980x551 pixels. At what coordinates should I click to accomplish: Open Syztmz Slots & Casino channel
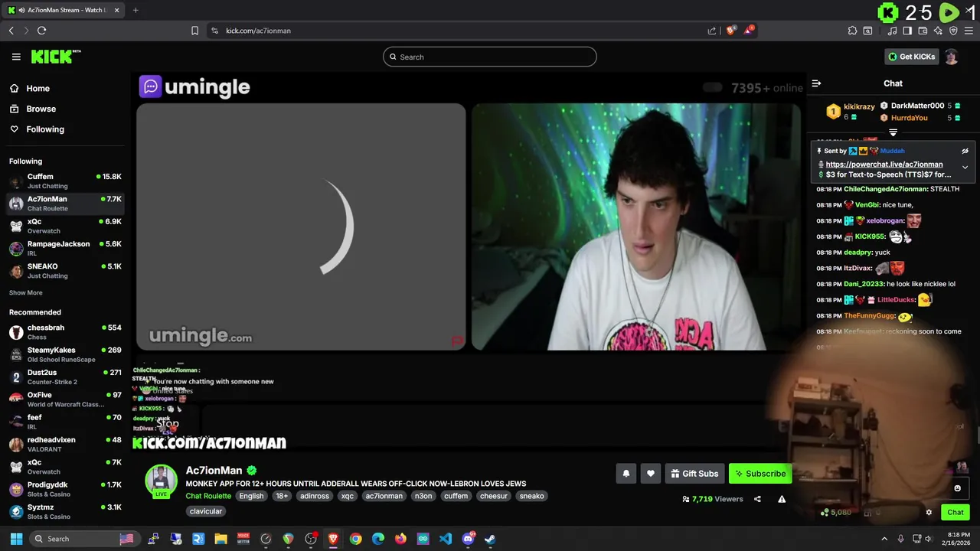pyautogui.click(x=65, y=512)
